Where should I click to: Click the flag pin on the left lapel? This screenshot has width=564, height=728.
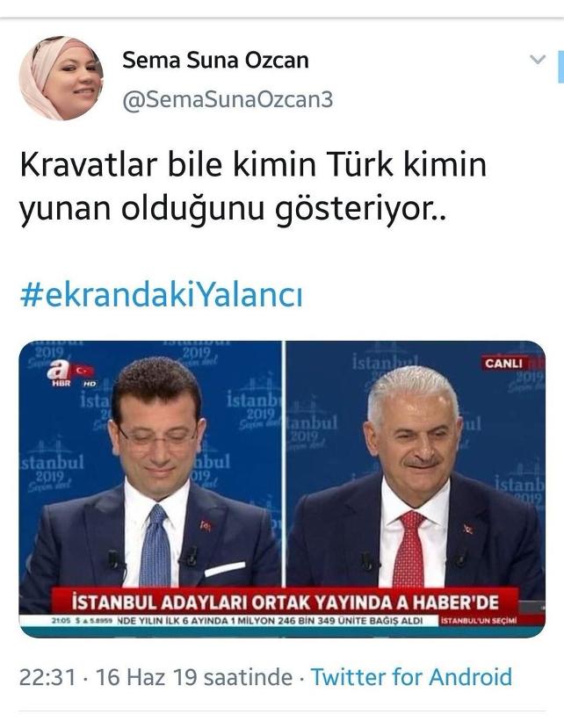205,525
